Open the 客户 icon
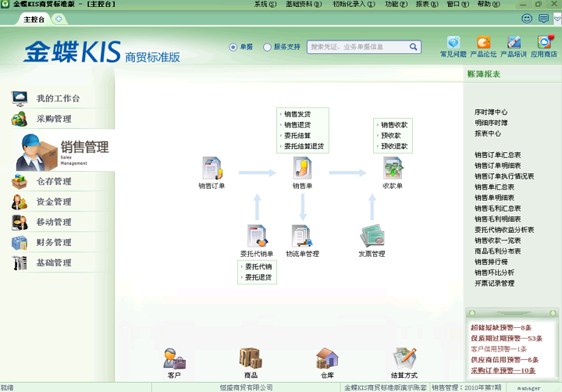Viewport: 562px width, 392px height. click(174, 358)
